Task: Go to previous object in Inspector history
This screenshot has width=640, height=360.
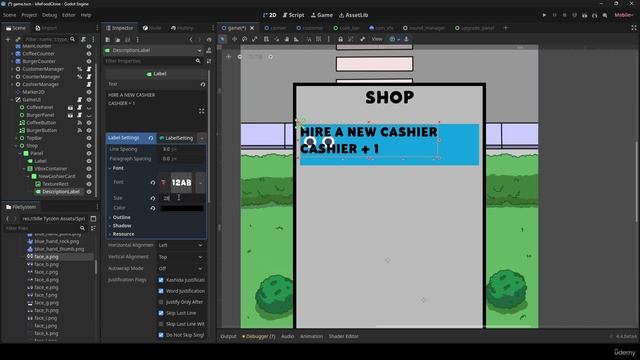Action: coord(191,40)
